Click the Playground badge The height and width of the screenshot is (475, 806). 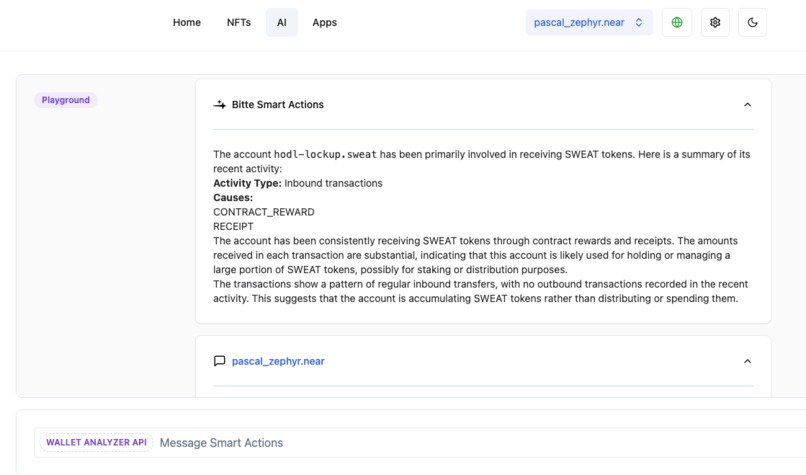(66, 100)
